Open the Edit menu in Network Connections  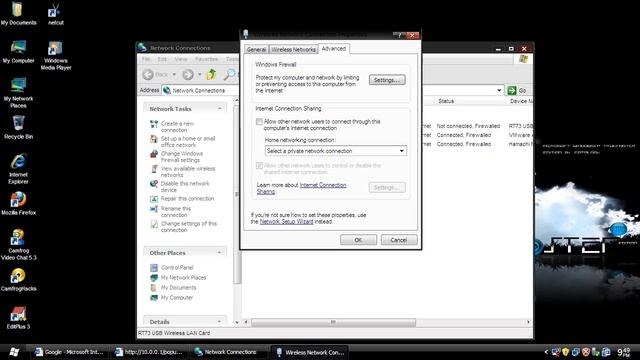(162, 59)
